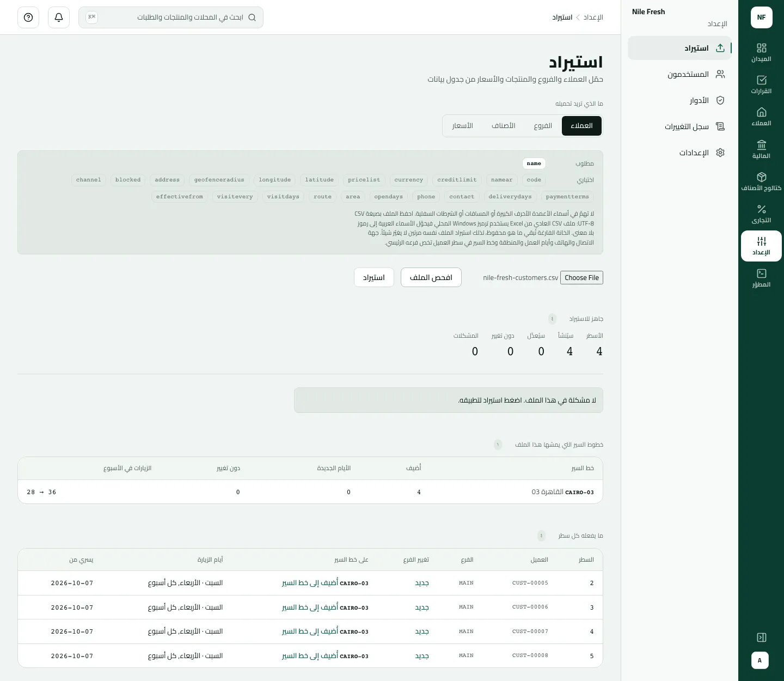
Task: Open notifications bell icon
Action: (59, 17)
